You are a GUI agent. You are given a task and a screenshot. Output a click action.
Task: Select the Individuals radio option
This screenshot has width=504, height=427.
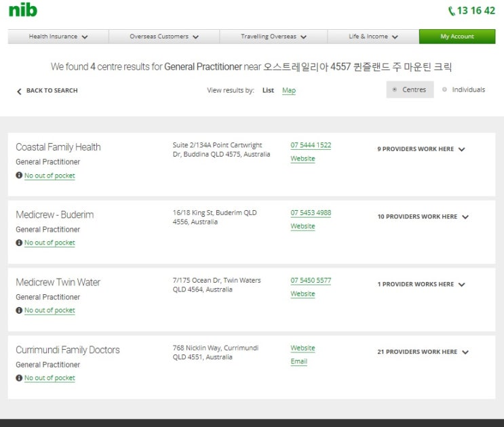click(x=463, y=89)
